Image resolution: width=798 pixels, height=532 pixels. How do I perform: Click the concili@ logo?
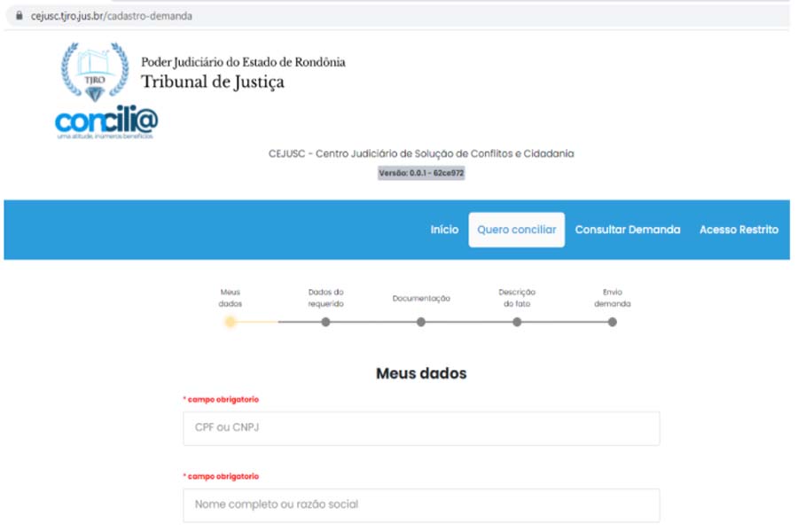106,123
